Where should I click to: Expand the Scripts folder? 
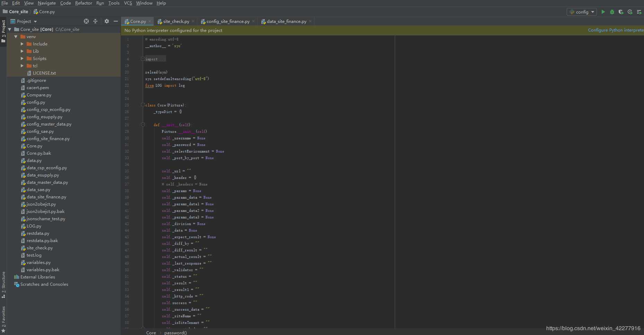click(x=22, y=59)
